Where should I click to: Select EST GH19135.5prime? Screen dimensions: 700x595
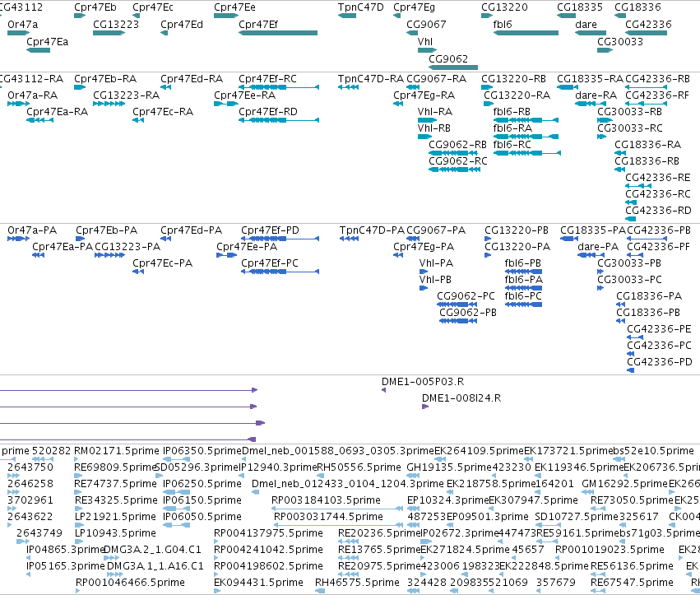(x=413, y=476)
